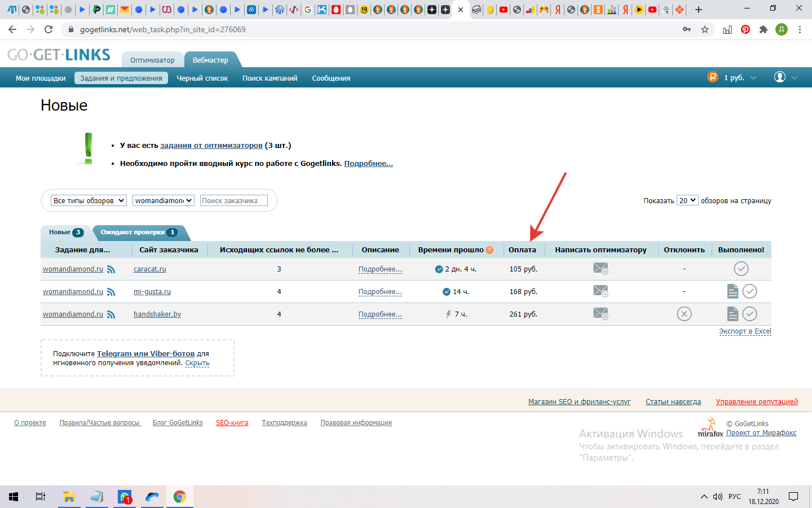The width and height of the screenshot is (812, 508).
Task: Switch to the 'Оптимизатор' tab
Action: 152,60
